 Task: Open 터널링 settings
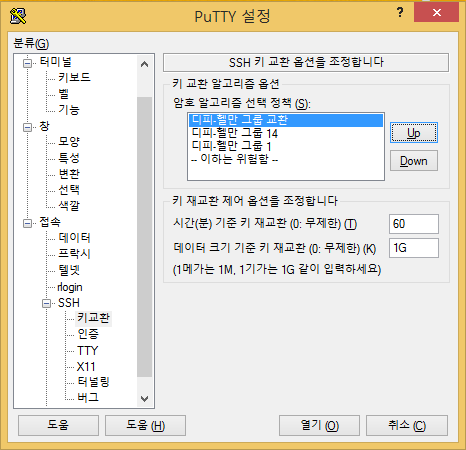click(93, 382)
